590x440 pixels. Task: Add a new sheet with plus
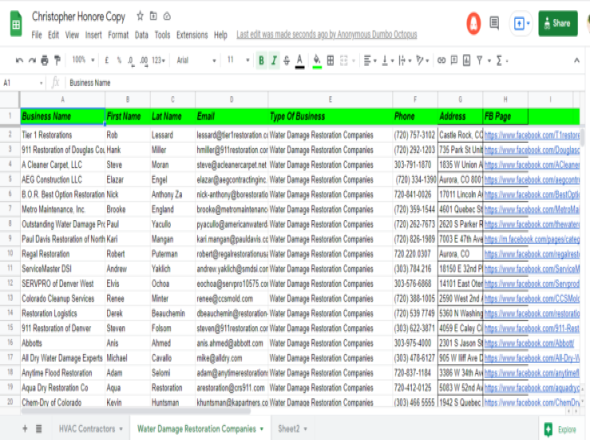[25, 428]
